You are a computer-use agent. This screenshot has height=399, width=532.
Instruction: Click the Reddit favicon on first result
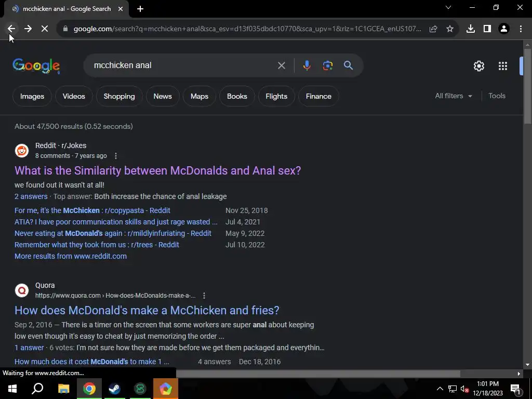[x=22, y=151]
